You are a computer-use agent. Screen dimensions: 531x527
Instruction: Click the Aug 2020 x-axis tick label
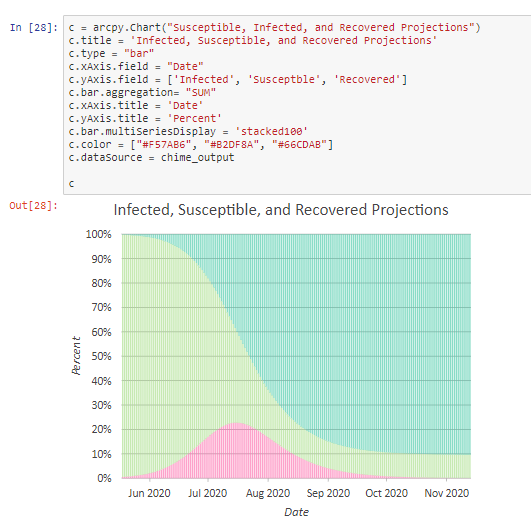point(268,493)
